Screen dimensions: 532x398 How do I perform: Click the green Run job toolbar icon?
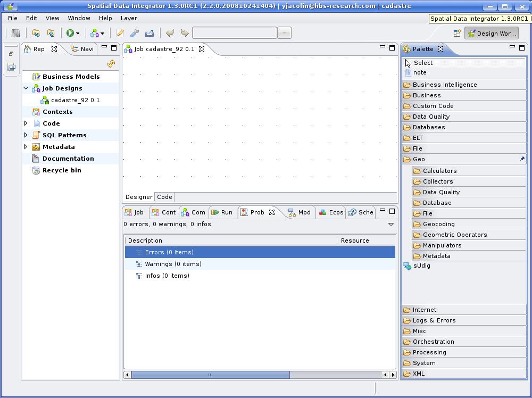point(70,33)
